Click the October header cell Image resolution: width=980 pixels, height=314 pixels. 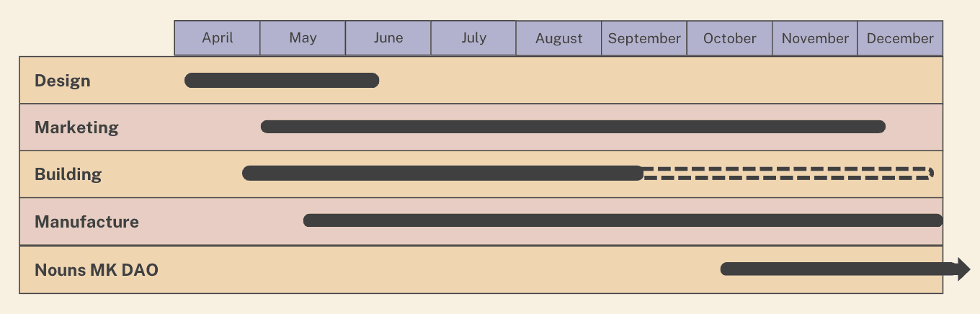pyautogui.click(x=729, y=38)
